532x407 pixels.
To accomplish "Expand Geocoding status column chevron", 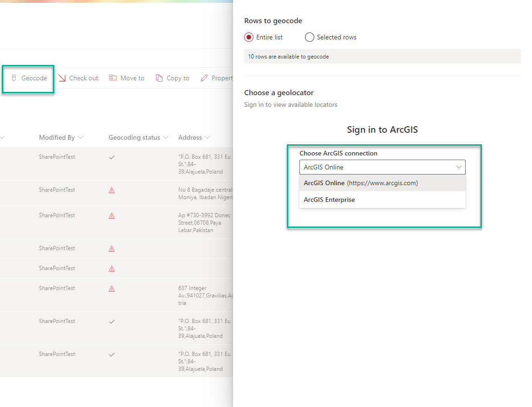I will pyautogui.click(x=166, y=137).
